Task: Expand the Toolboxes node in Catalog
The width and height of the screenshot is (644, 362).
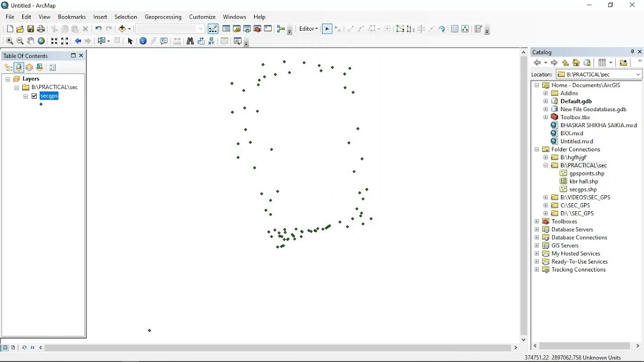Action: pyautogui.click(x=537, y=222)
